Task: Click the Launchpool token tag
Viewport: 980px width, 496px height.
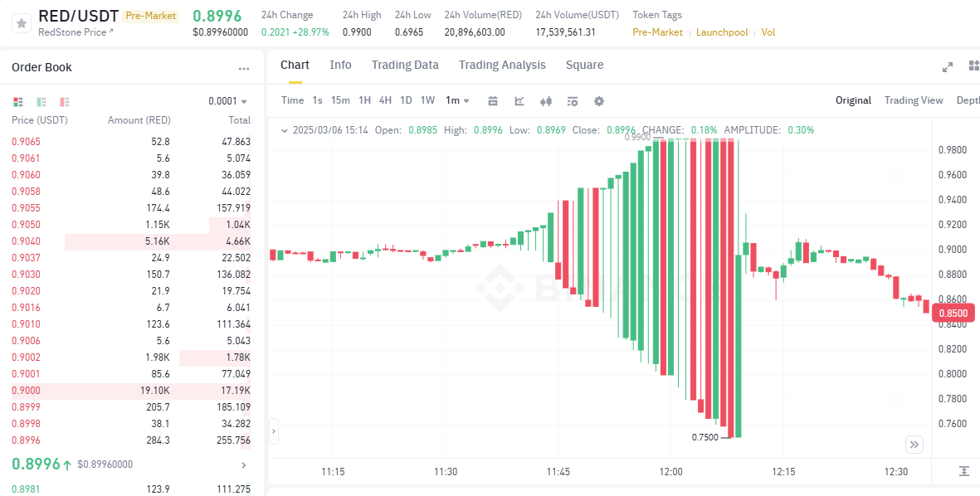Action: pos(722,32)
